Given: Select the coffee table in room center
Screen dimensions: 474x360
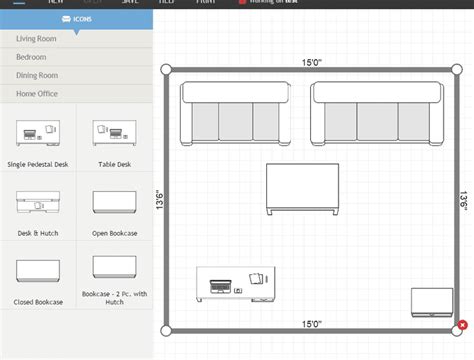Looking at the screenshot, I should tap(303, 189).
